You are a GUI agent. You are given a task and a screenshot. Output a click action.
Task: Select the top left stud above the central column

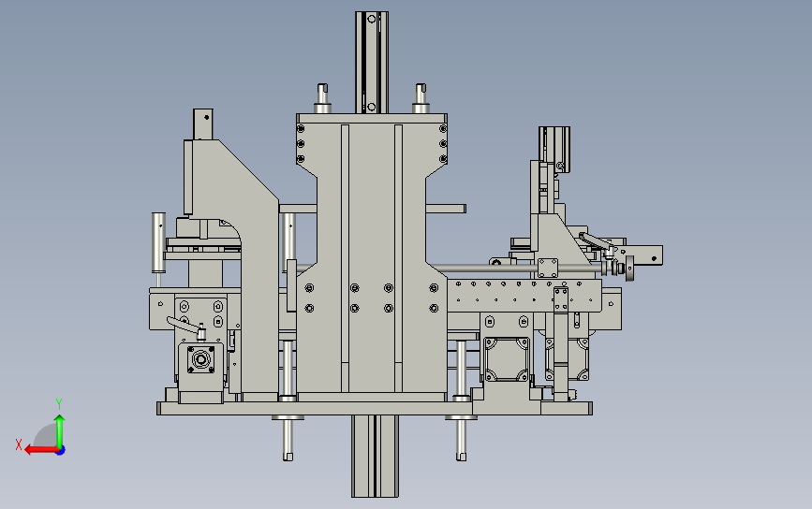pos(322,98)
